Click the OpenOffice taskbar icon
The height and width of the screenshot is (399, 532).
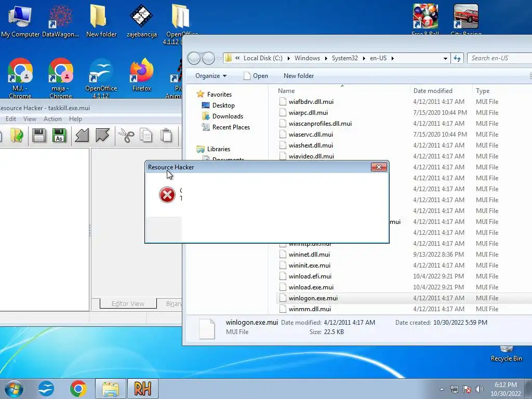click(x=46, y=389)
